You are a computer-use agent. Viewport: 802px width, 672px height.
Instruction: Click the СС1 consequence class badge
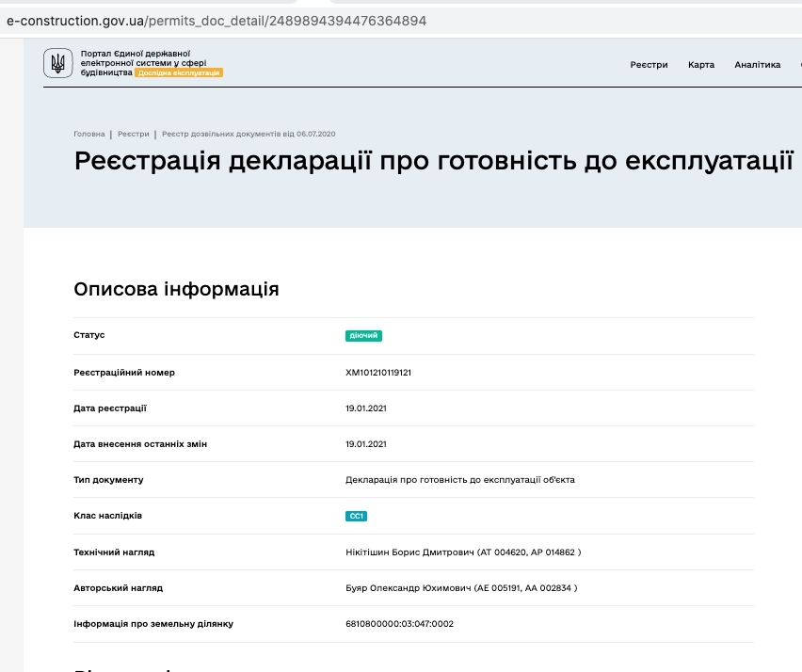coord(356,516)
